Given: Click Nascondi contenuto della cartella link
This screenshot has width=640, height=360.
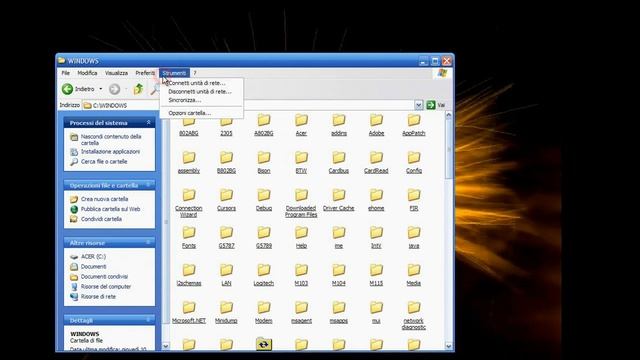Looking at the screenshot, I should pyautogui.click(x=111, y=140).
